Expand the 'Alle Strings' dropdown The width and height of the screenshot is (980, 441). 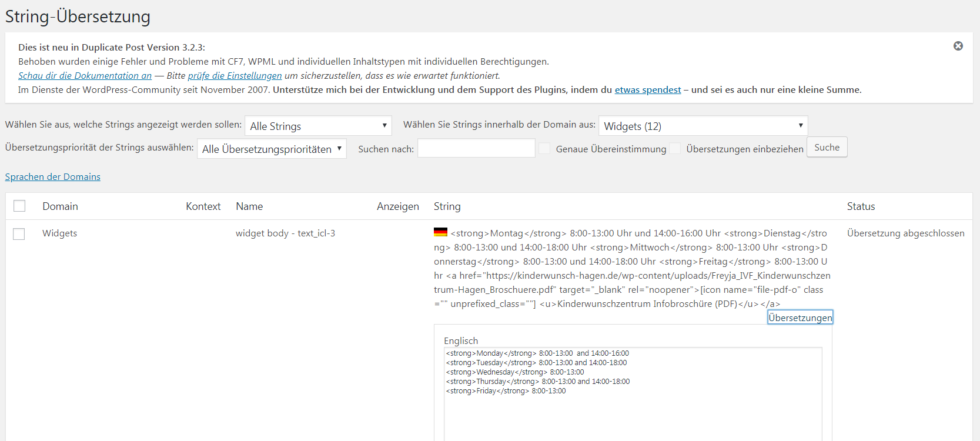click(318, 126)
